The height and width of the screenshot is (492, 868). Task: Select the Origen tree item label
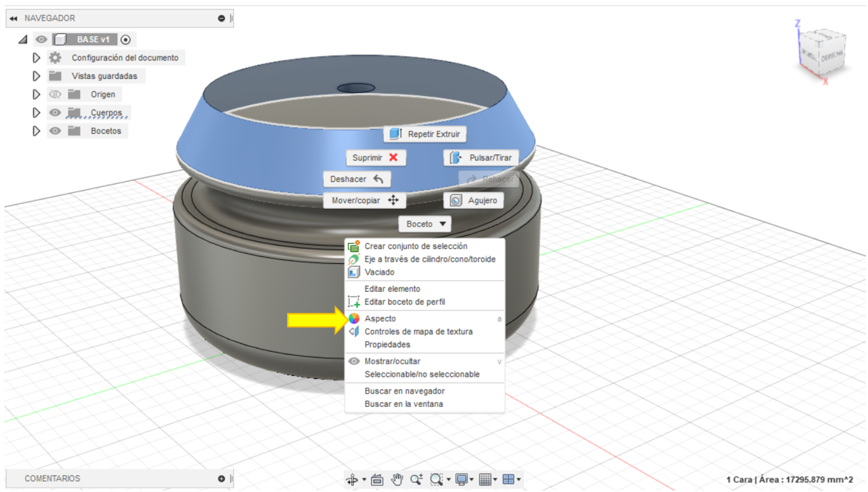click(103, 95)
